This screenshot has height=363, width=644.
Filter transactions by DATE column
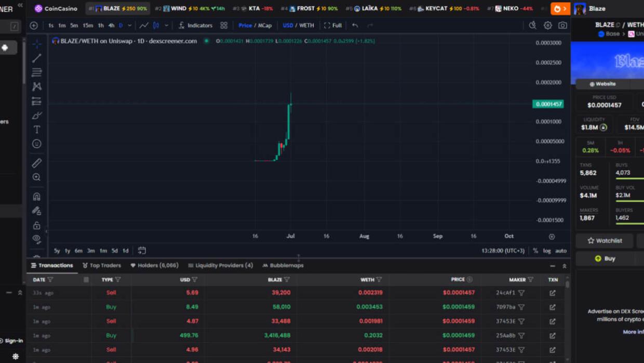tap(50, 280)
